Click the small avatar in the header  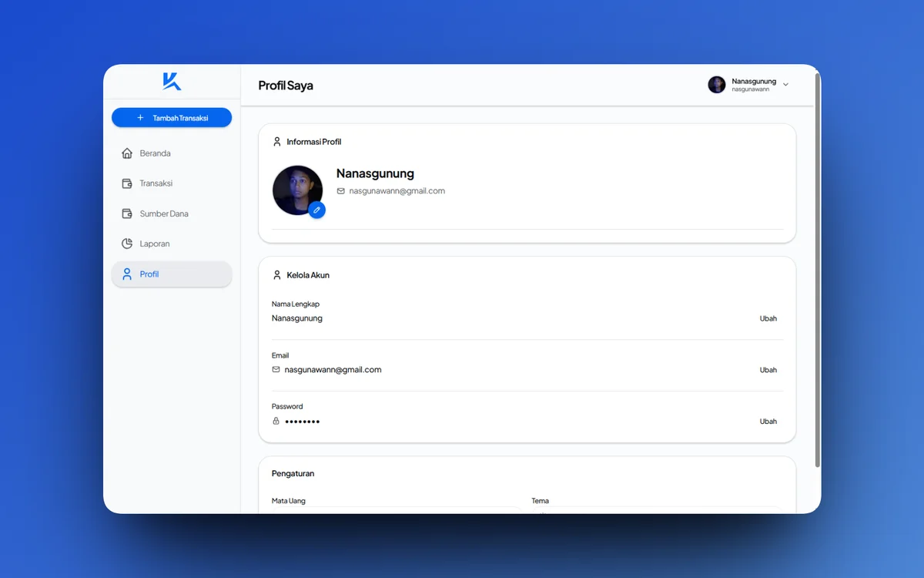point(717,85)
